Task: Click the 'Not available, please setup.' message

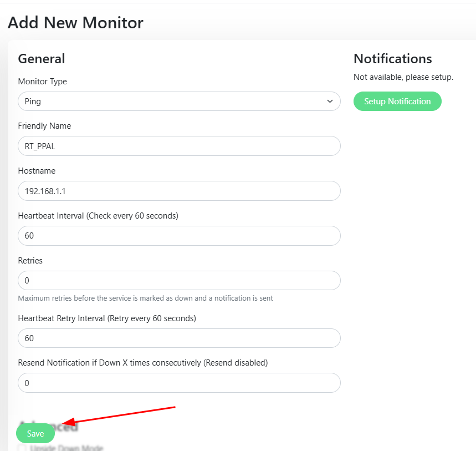Action: coord(403,77)
